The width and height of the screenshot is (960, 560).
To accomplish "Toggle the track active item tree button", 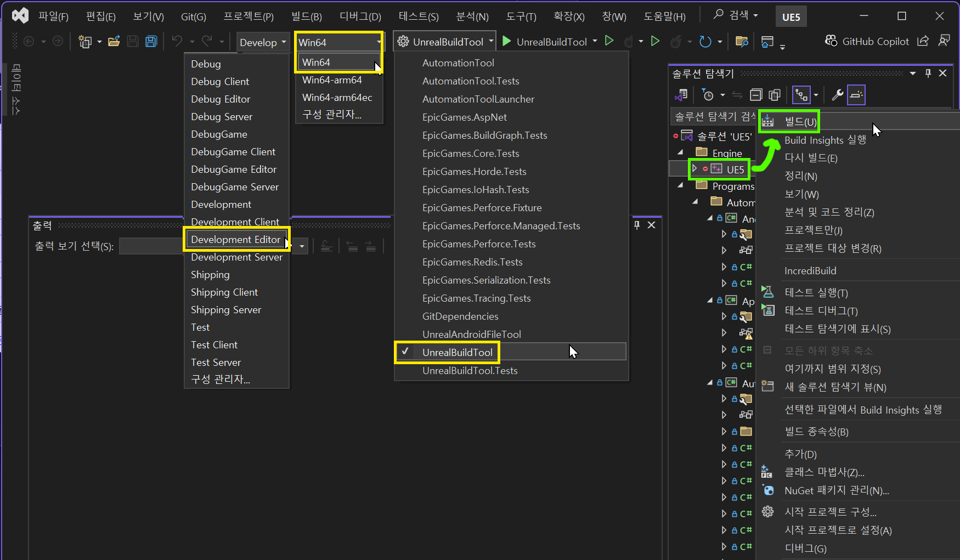I will pos(801,95).
